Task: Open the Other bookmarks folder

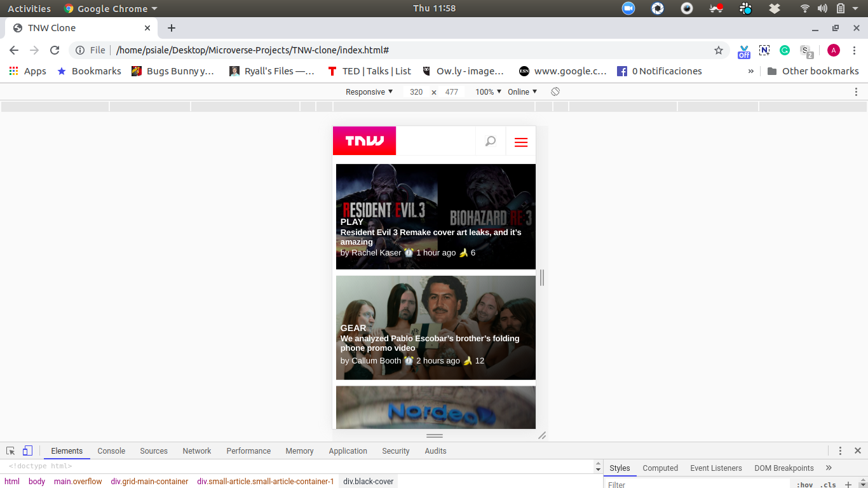Action: coord(813,71)
